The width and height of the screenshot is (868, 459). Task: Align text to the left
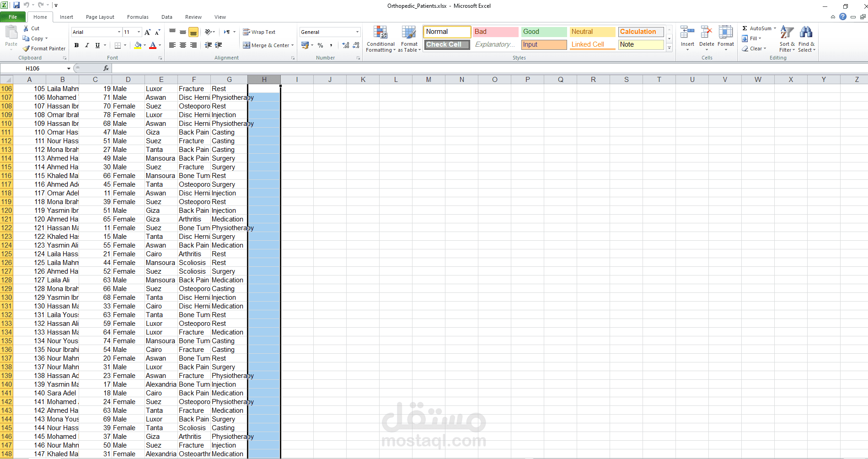(x=172, y=45)
